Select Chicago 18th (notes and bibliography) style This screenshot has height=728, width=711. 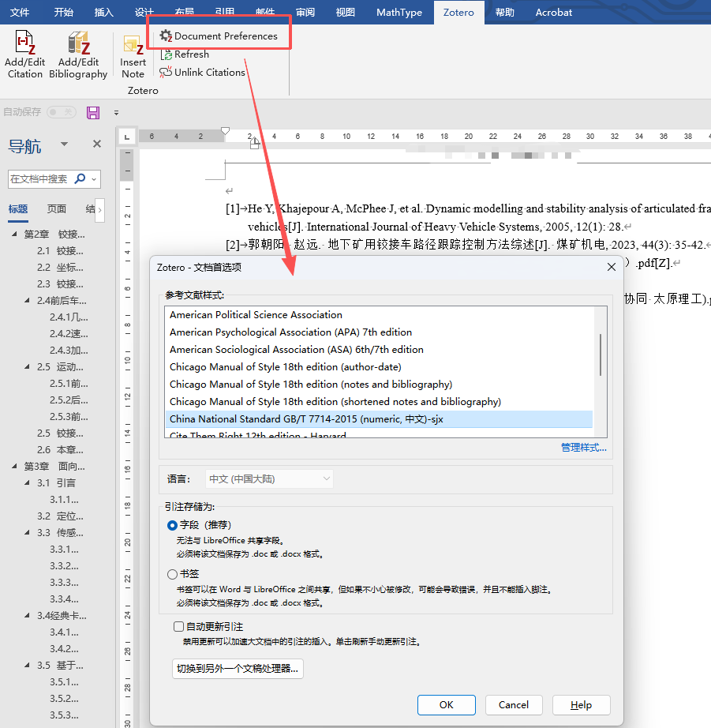coord(379,385)
